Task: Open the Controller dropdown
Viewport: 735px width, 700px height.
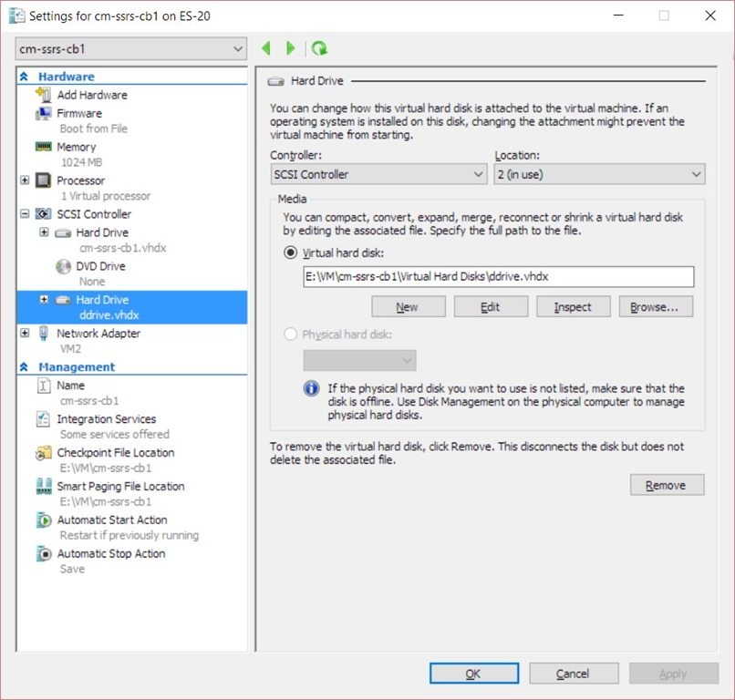Action: coord(378,174)
